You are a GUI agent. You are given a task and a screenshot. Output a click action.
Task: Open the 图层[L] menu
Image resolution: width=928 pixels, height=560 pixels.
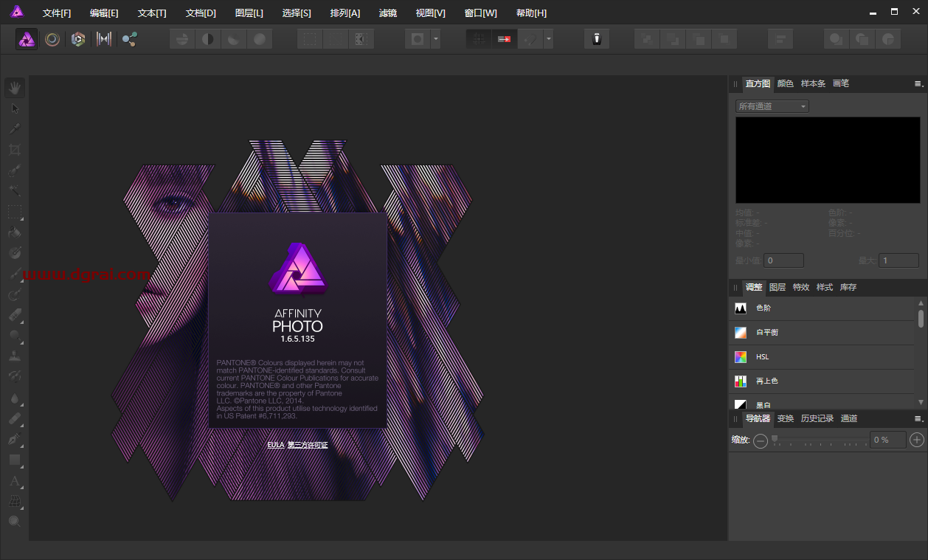pyautogui.click(x=249, y=13)
